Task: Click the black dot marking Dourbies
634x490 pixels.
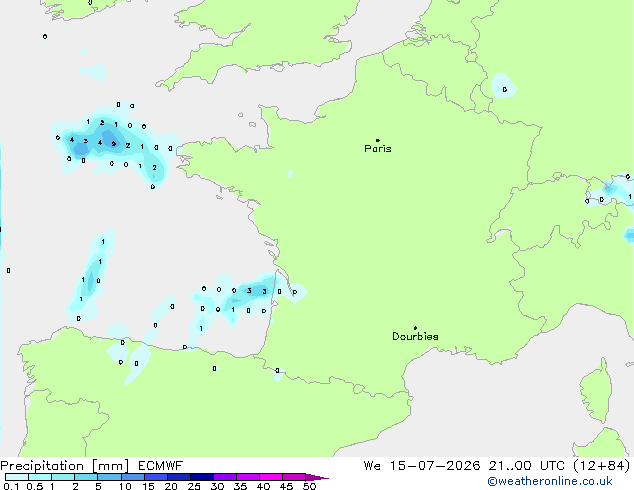Action: coord(415,328)
